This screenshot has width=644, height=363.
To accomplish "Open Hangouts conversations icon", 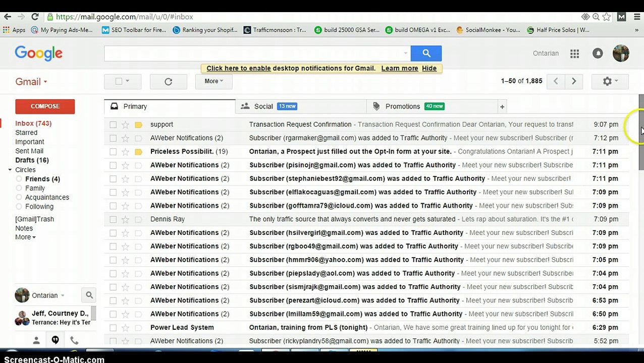I will (x=56, y=340).
